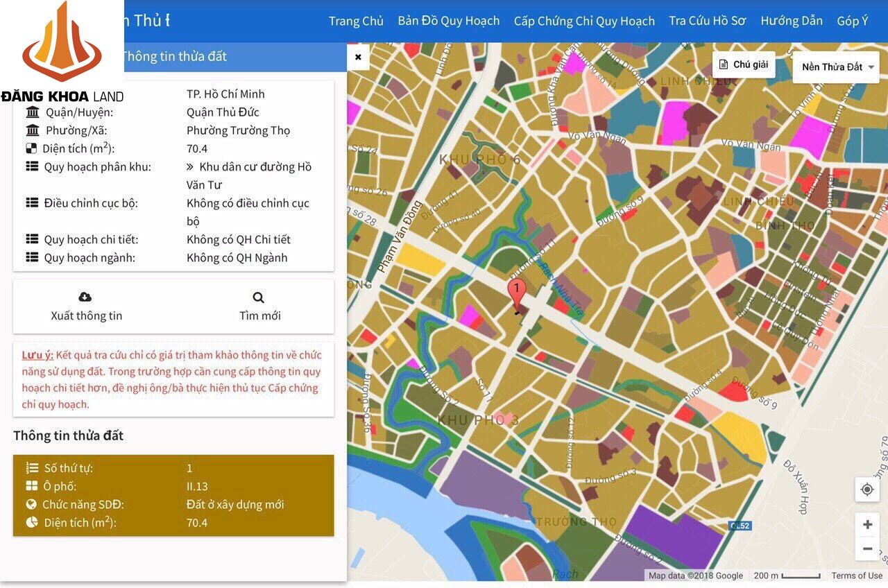Click the my-location crosshair button
Viewport: 888px width, 588px height.
(866, 490)
